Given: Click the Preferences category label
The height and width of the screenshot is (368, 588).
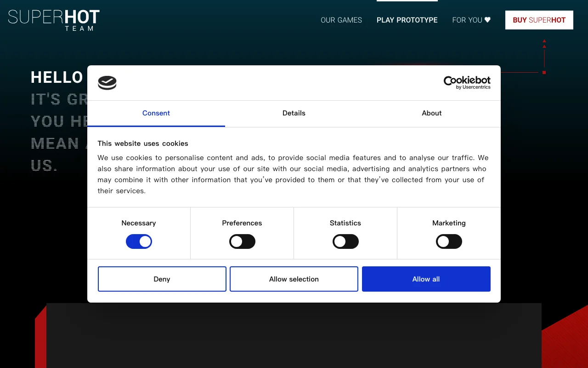Looking at the screenshot, I should [x=242, y=223].
